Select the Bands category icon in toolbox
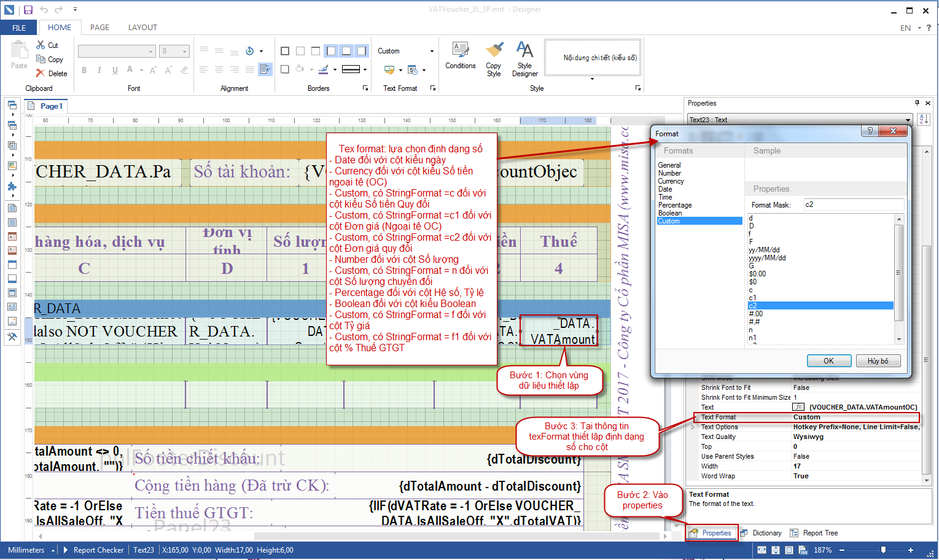Screen dimensions: 939x560 [x=12, y=105]
